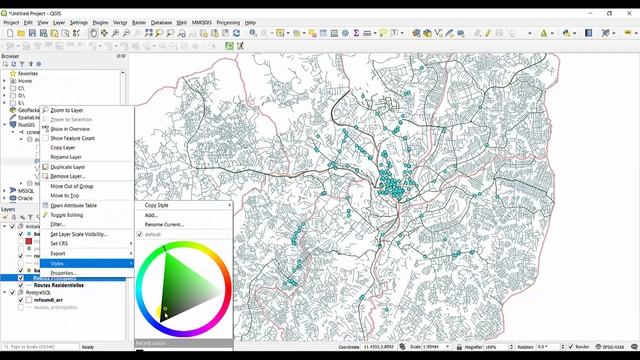Click the Type to locate search field
The height and width of the screenshot is (360, 640).
(41, 347)
